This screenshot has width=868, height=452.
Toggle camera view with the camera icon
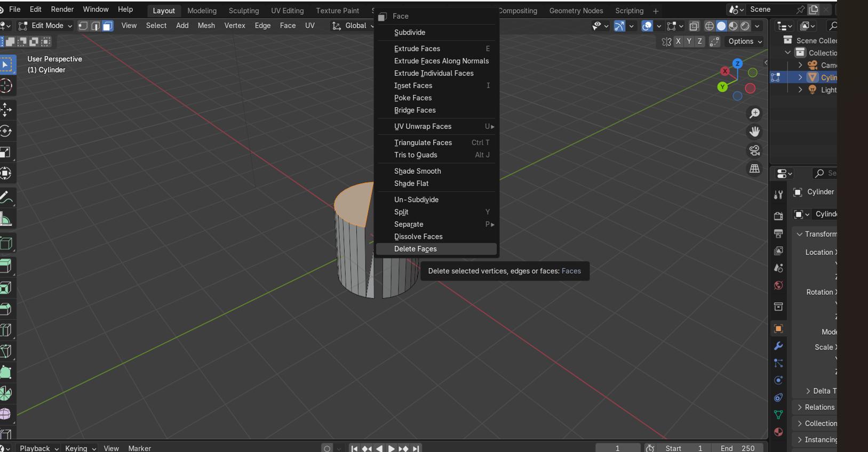tap(754, 150)
